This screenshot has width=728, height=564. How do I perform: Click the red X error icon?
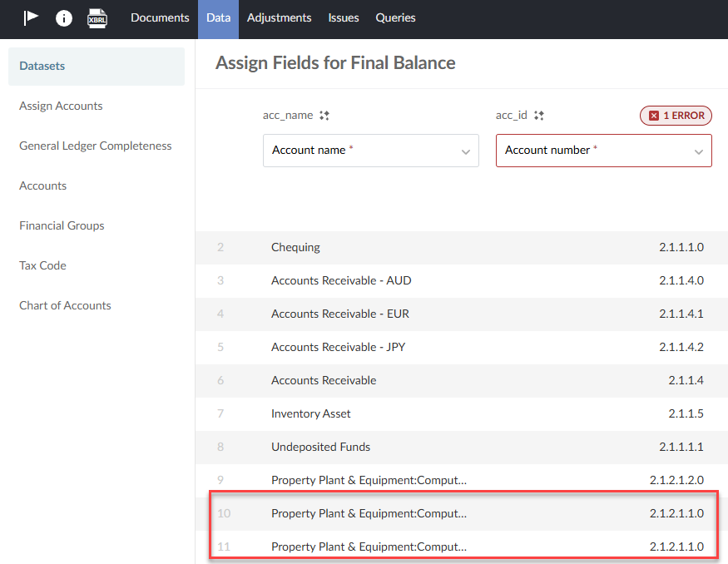[654, 116]
